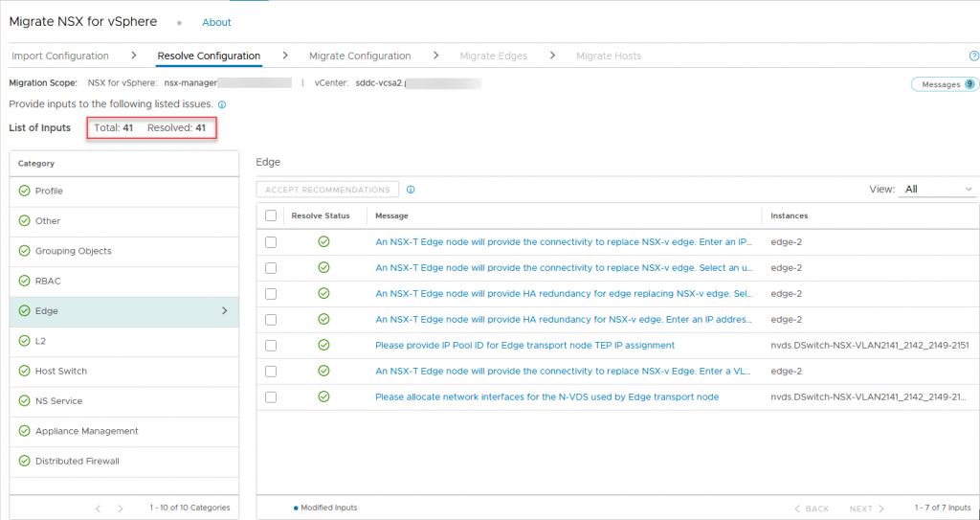This screenshot has width=980, height=520.
Task: Click the 'Modified Inputs' legend text
Action: [329, 509]
